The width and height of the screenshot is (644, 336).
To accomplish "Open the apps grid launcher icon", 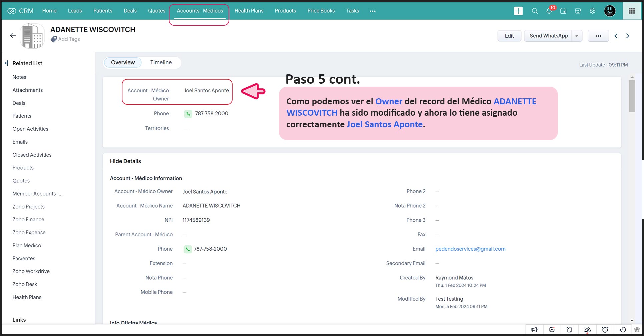I will click(x=632, y=11).
